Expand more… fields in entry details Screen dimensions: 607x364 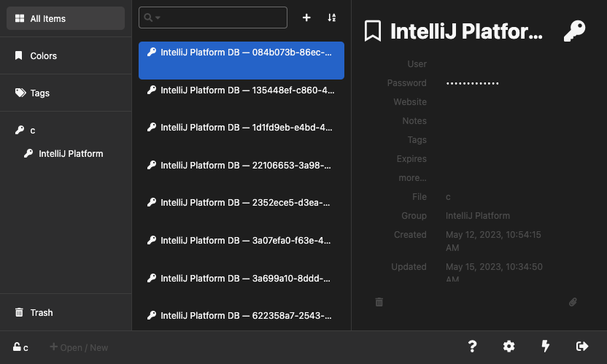click(412, 177)
